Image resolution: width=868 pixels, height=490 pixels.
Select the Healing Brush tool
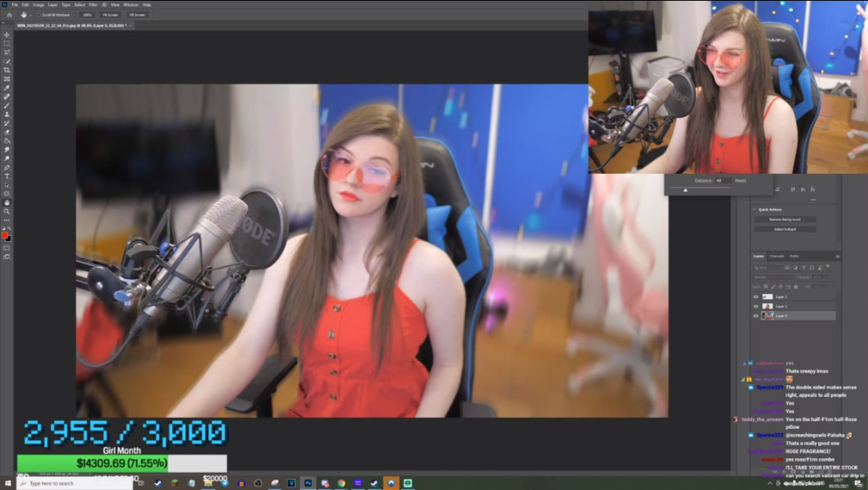(7, 97)
